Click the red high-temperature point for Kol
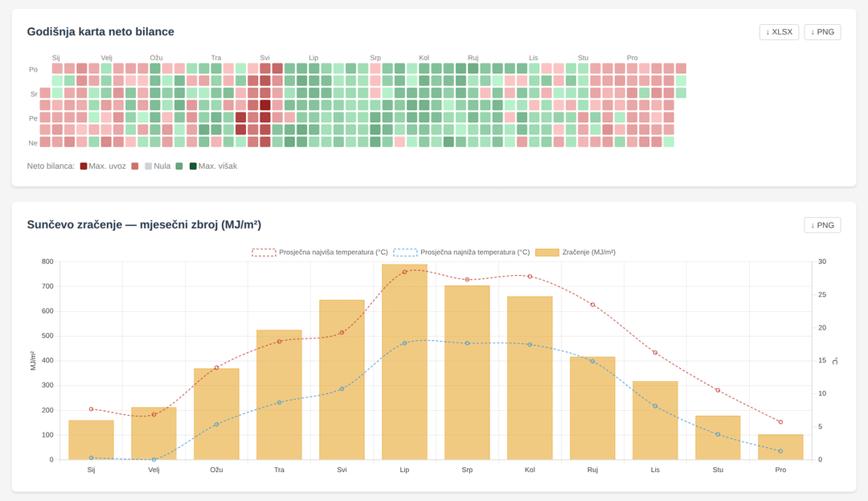This screenshot has height=501, width=868. click(530, 277)
